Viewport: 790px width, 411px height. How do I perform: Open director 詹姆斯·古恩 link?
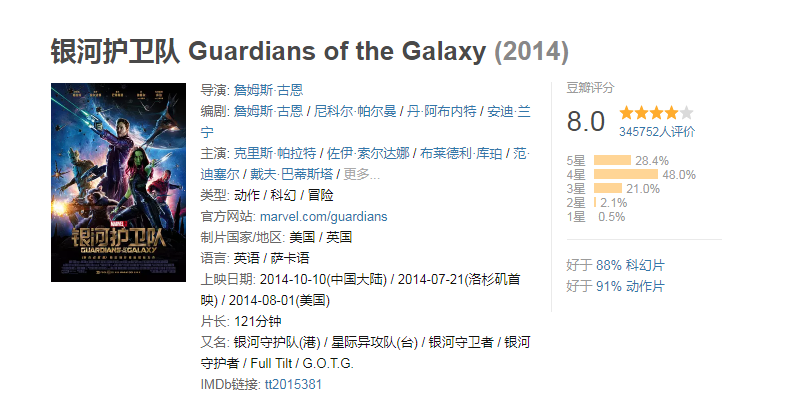point(261,89)
